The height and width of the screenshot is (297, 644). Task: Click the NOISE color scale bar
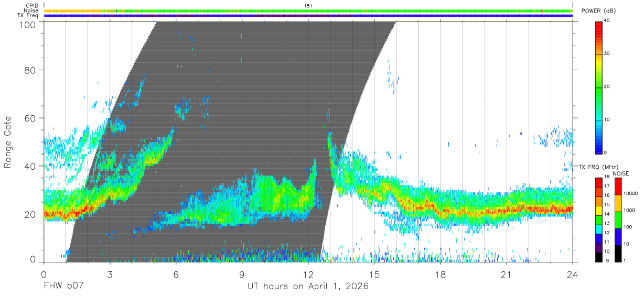(618, 220)
